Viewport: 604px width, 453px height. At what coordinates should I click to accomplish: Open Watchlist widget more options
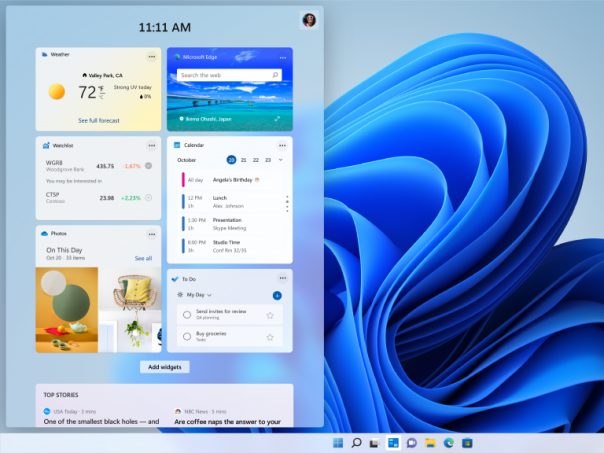point(152,145)
